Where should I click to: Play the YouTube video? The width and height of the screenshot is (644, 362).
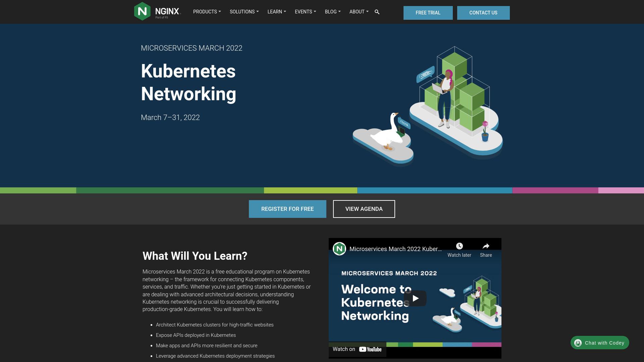(415, 298)
